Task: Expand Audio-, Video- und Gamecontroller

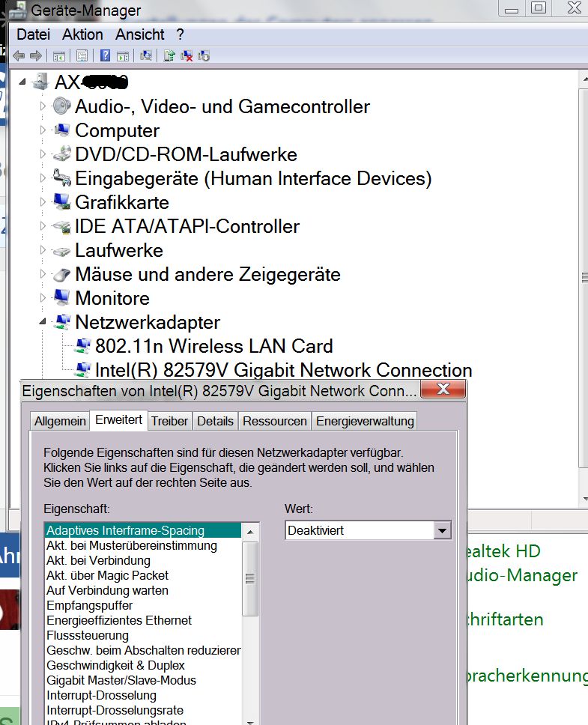Action: pos(43,106)
